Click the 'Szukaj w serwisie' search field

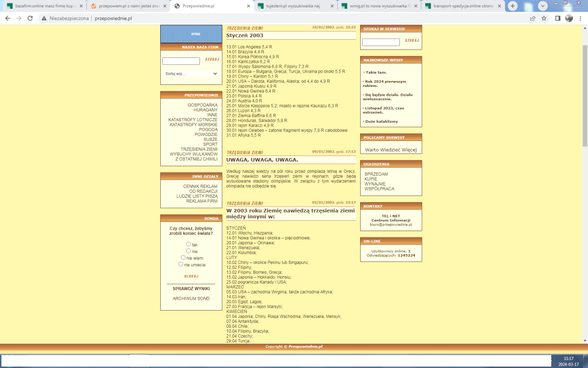(x=381, y=42)
